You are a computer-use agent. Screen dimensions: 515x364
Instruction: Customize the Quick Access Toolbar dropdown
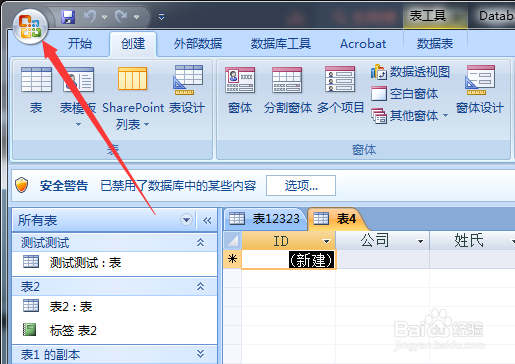(x=161, y=17)
